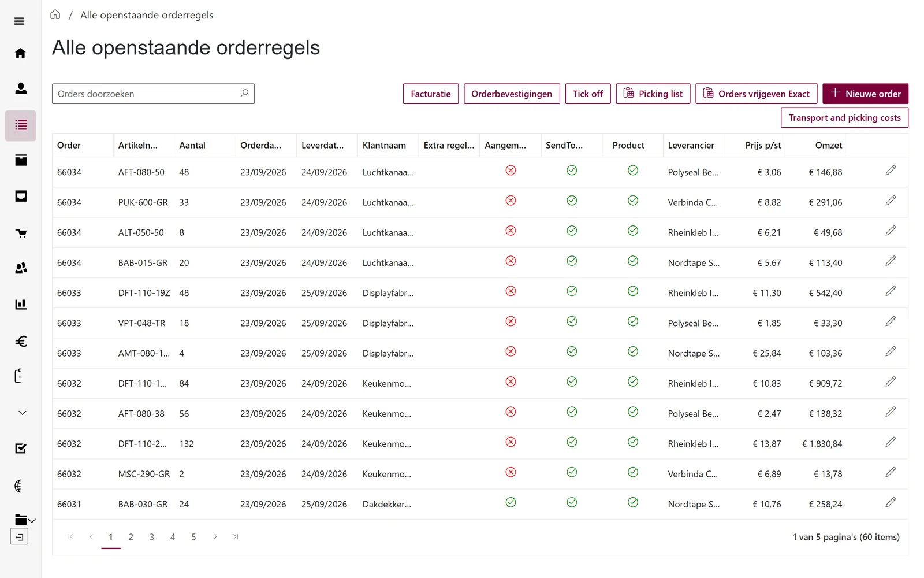Open the customers group sidebar icon

(21, 268)
